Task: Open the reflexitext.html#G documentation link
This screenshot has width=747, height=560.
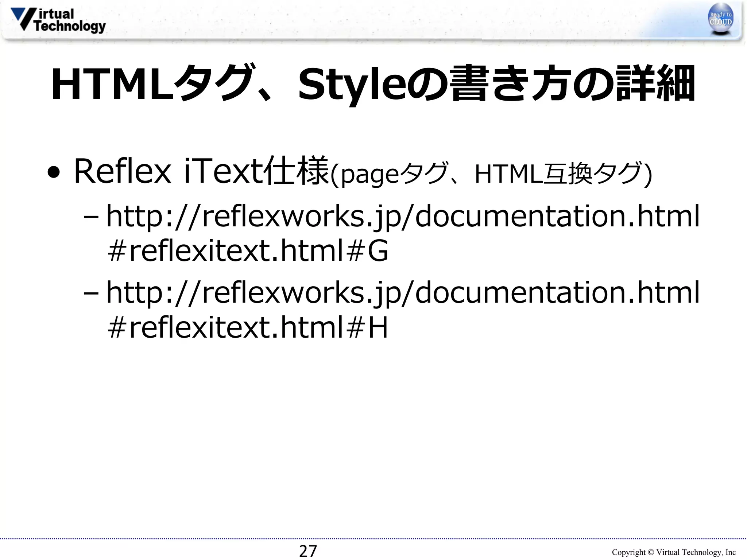Action: [x=403, y=233]
